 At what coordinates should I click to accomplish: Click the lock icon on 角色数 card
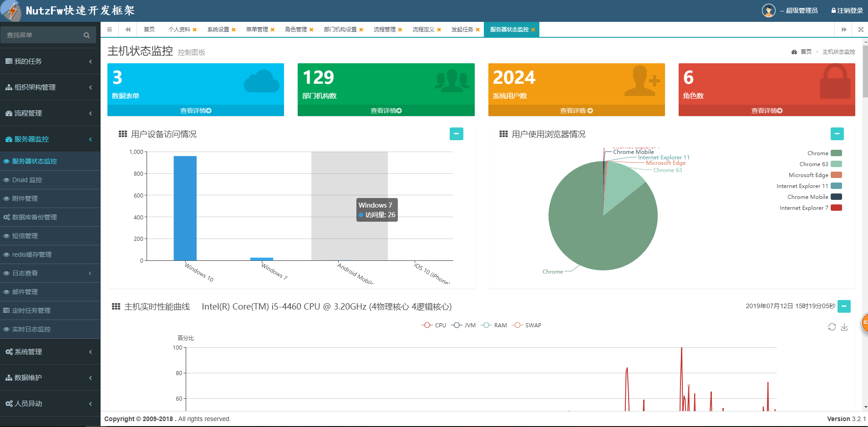pos(835,81)
